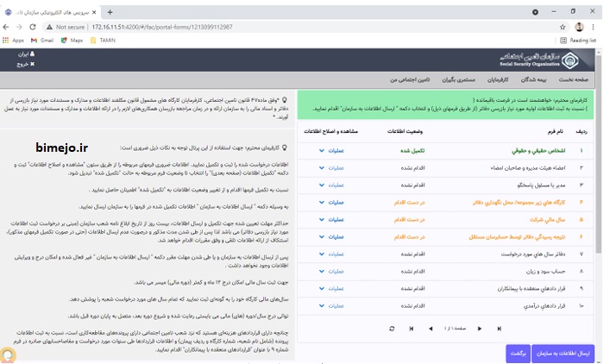This screenshot has height=364, width=610.
Task: Open Chrome three-dot menu
Action: point(593,27)
